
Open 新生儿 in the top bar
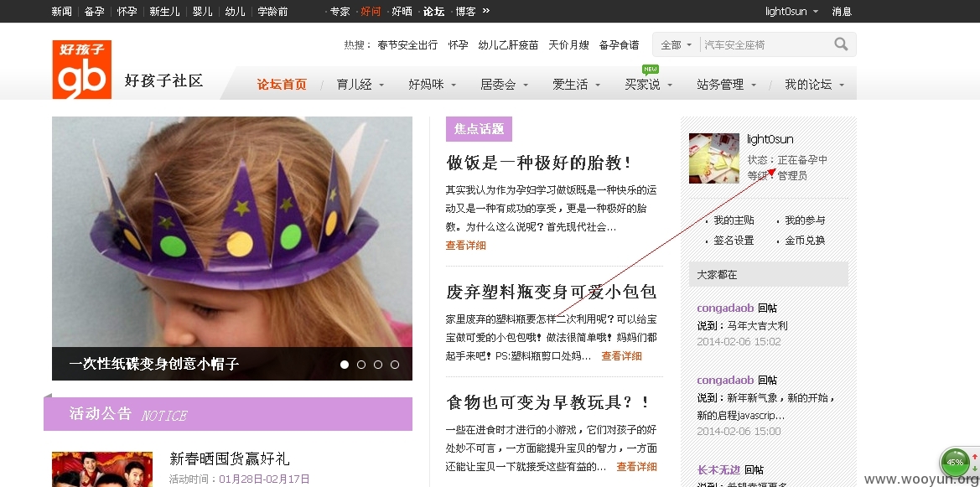(164, 11)
